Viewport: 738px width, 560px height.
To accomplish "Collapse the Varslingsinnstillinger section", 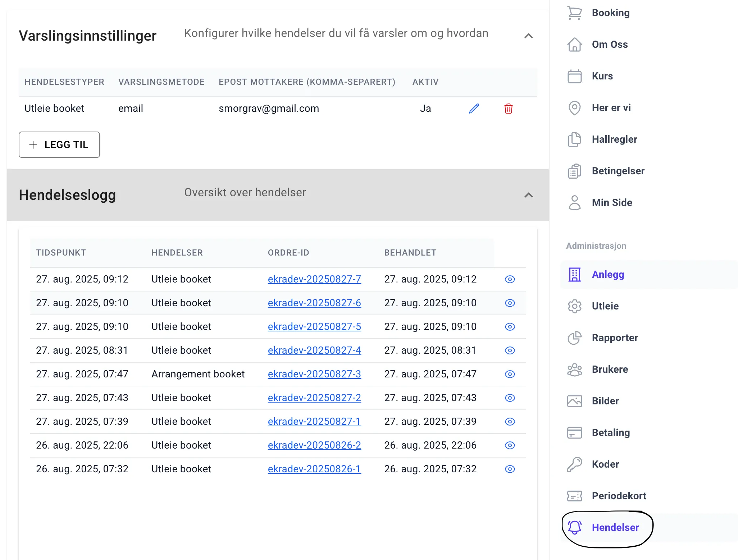I will (x=528, y=36).
